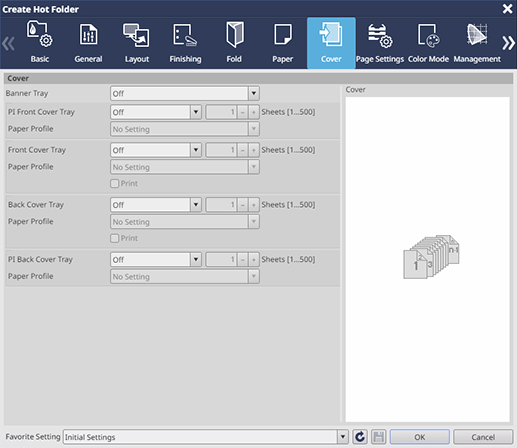Open Page Settings icon

(x=380, y=43)
